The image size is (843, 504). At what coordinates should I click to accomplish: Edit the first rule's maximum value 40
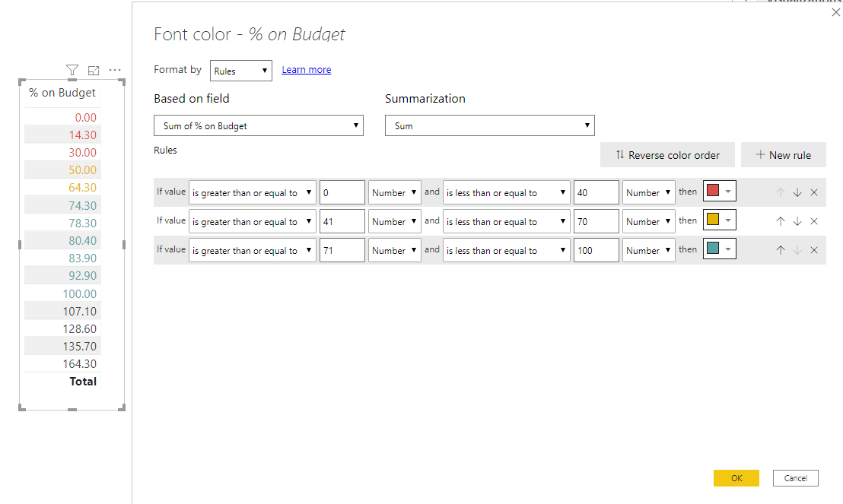(x=596, y=192)
